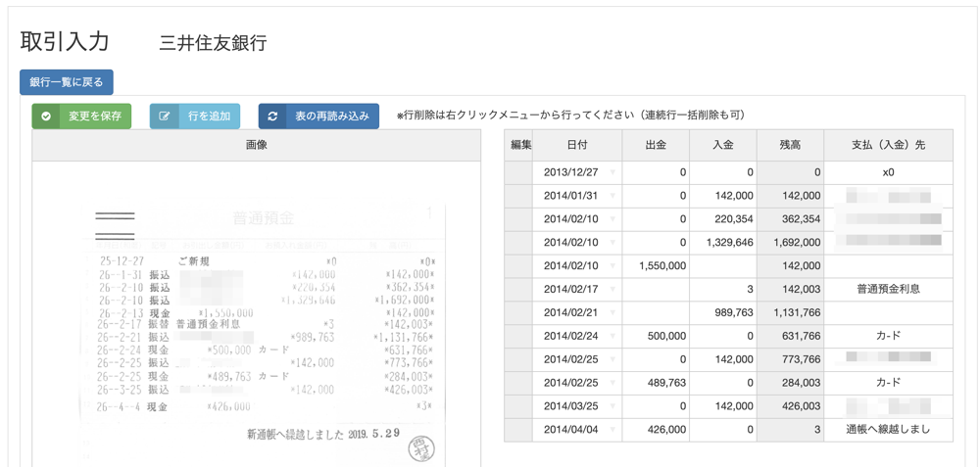Click the 編集 cell of the 2014/01/31 row
This screenshot has width=980, height=467.
(x=518, y=196)
